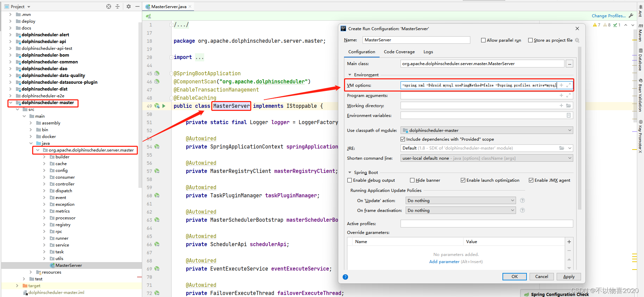Screen dimensions: 644x297
Task: Switch to Logs tab
Action: [428, 52]
